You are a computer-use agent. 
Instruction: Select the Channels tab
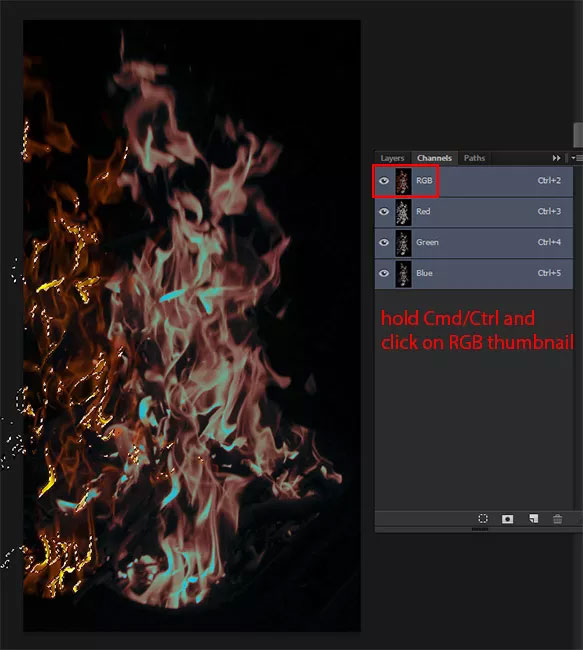(434, 158)
